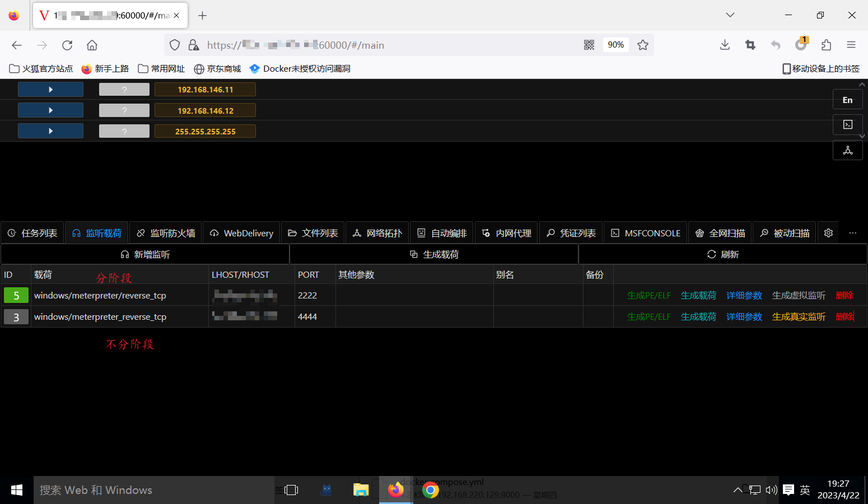Open more tools via the ellipsis in the tab bar
Screen dimensions: 868x504
(x=853, y=232)
